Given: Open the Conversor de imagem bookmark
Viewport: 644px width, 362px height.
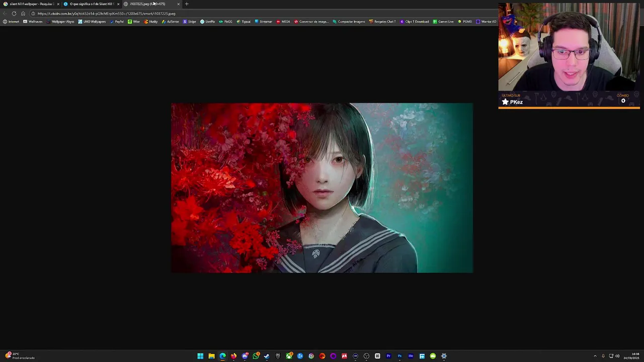Looking at the screenshot, I should click(x=311, y=22).
